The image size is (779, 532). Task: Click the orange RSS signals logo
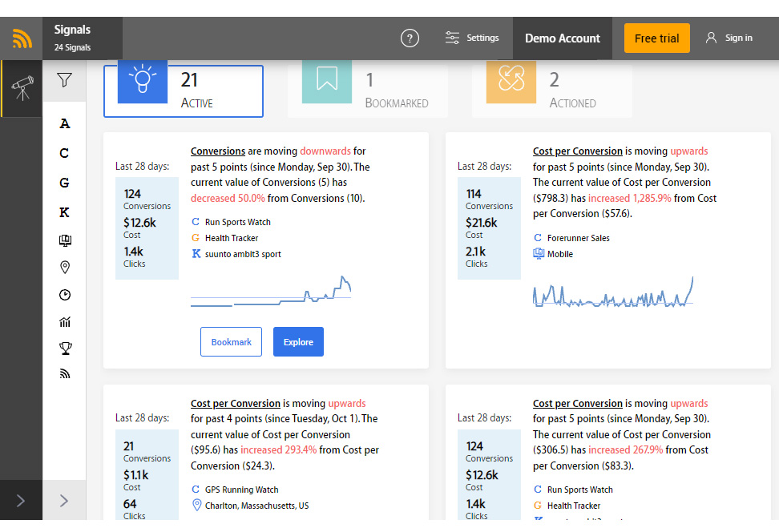point(22,38)
